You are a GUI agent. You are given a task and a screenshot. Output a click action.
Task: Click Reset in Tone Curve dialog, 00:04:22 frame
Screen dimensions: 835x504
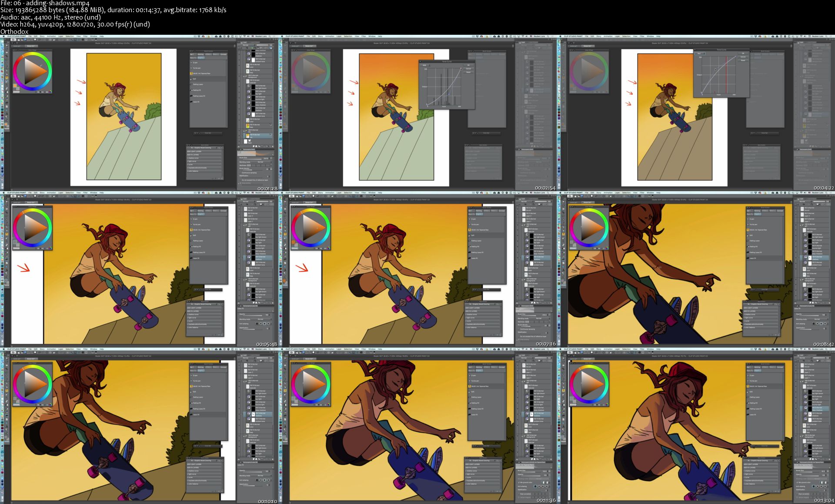click(743, 60)
